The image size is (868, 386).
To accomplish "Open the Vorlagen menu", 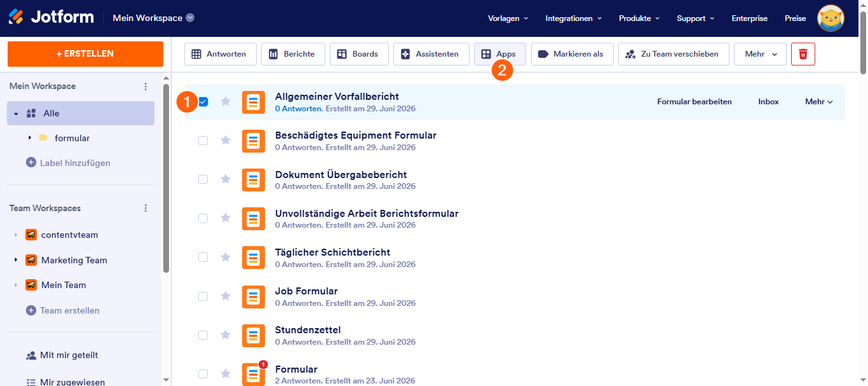I will coord(508,18).
